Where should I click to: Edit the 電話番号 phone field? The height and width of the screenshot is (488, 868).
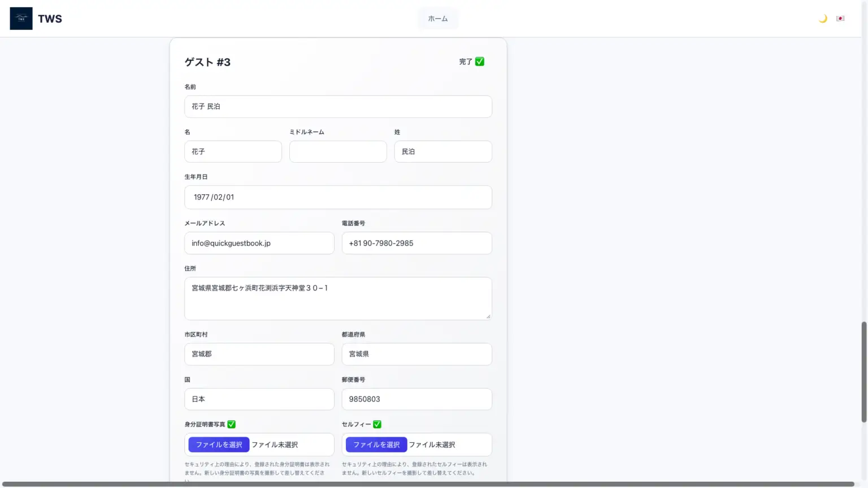pyautogui.click(x=416, y=243)
